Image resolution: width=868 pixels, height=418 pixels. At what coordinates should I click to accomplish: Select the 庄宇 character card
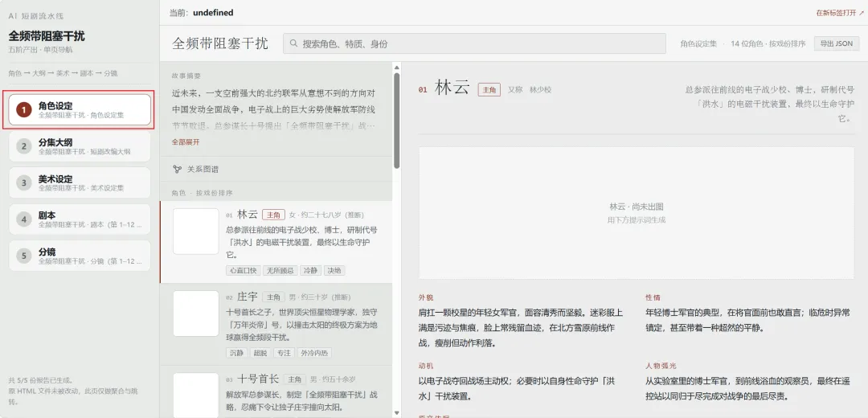coord(276,325)
